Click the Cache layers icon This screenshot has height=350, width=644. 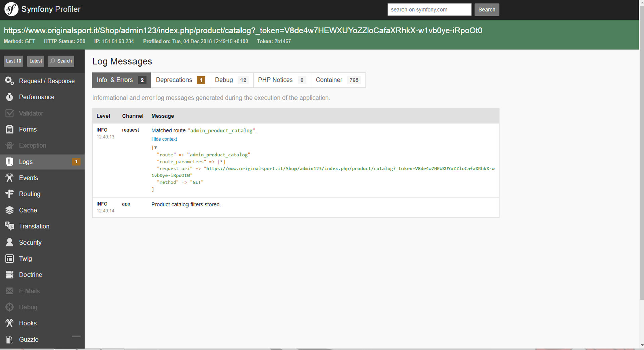pos(9,210)
